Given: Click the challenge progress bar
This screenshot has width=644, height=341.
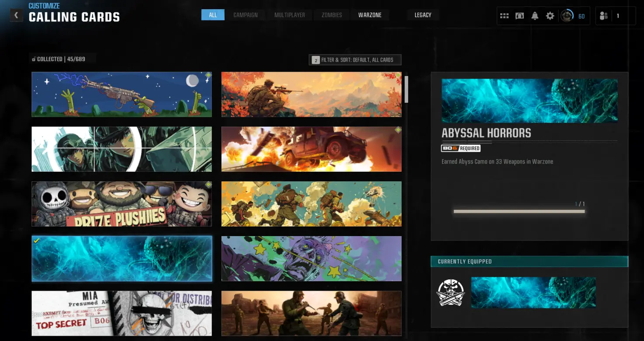Looking at the screenshot, I should pyautogui.click(x=519, y=212).
